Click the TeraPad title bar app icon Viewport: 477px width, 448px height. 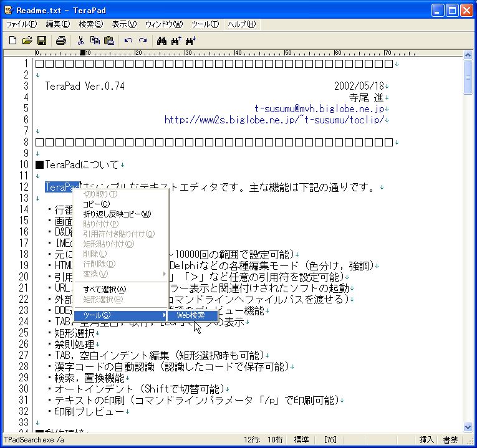click(x=8, y=10)
